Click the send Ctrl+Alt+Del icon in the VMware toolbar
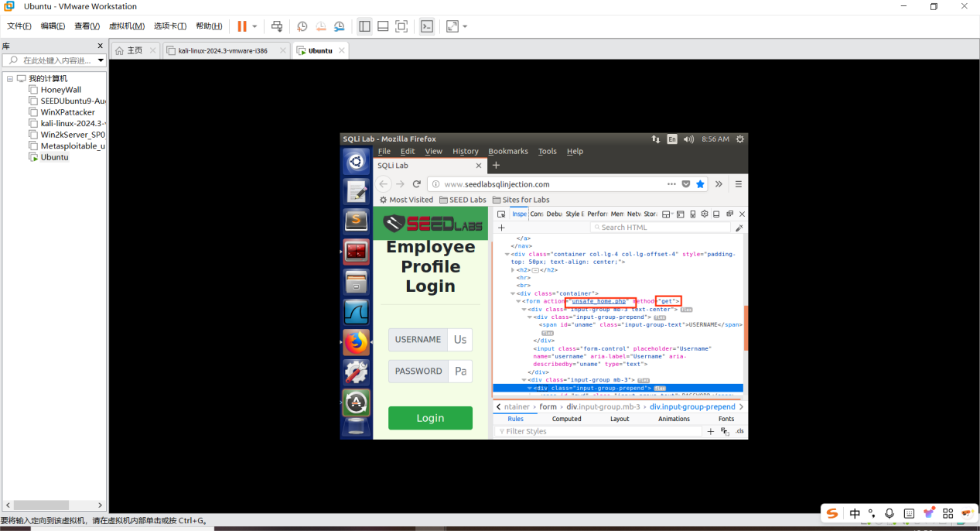Viewport: 980px width, 531px height. click(x=277, y=26)
